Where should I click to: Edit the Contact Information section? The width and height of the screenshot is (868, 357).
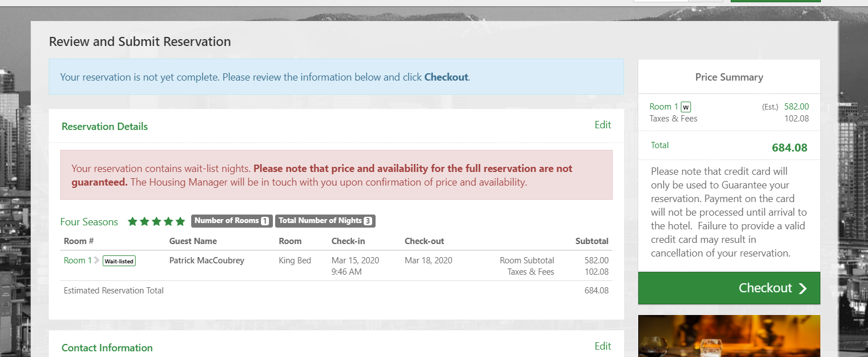pos(602,346)
